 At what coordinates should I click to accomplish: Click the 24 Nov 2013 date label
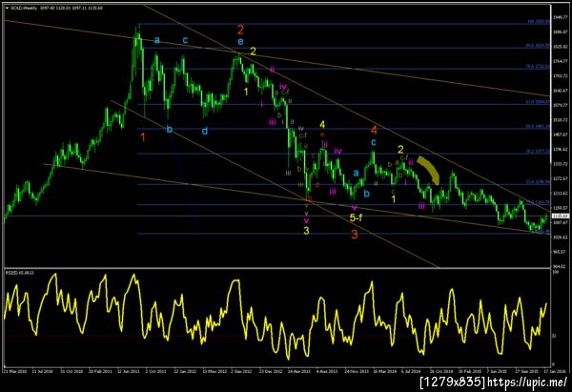click(x=356, y=370)
